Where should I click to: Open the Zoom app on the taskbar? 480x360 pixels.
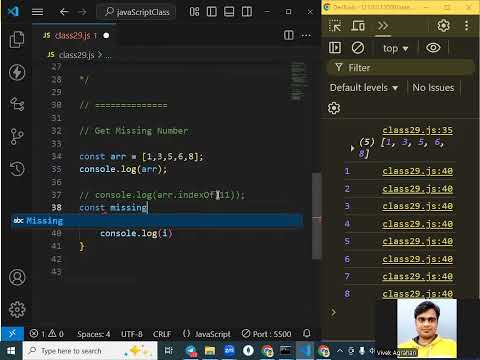[x=229, y=351]
